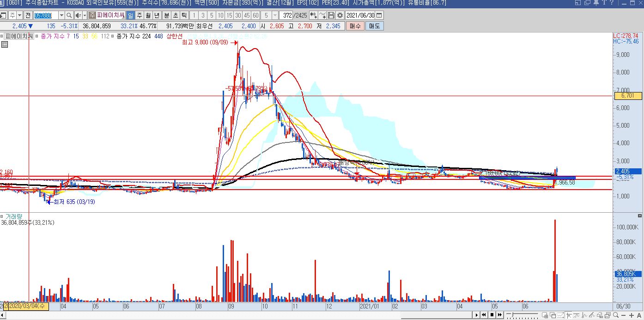This screenshot has width=644, height=320.
Task: Open the stock search magnifier
Action: point(69,15)
